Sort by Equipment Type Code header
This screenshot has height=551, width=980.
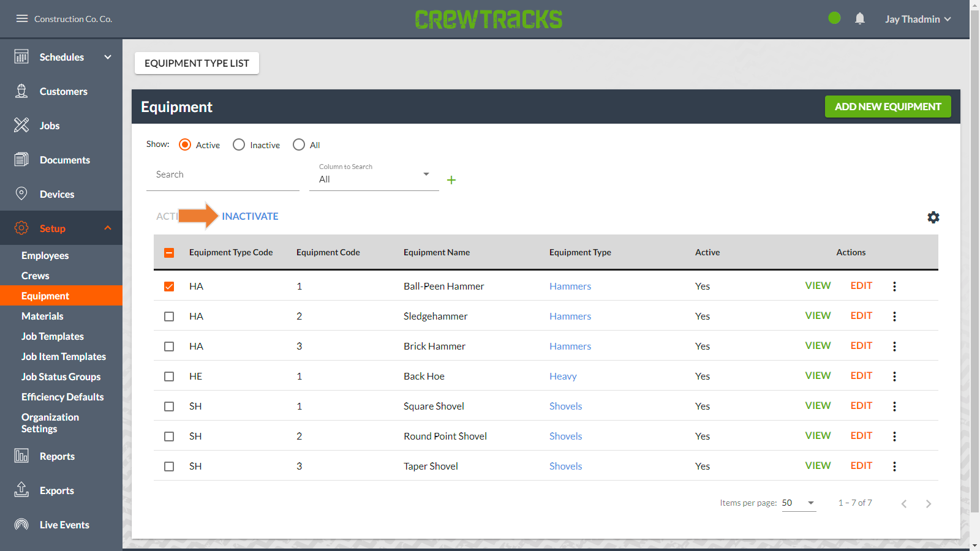[x=231, y=252]
